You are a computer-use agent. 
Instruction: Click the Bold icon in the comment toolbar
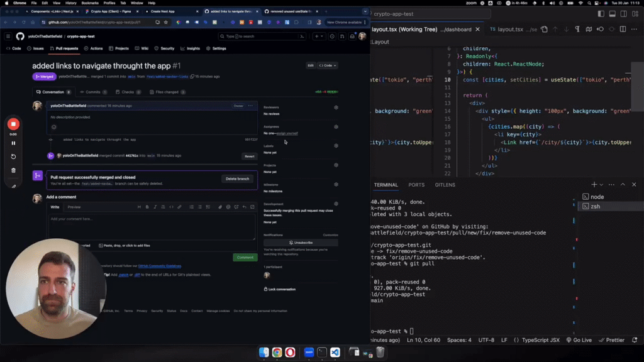tap(147, 207)
